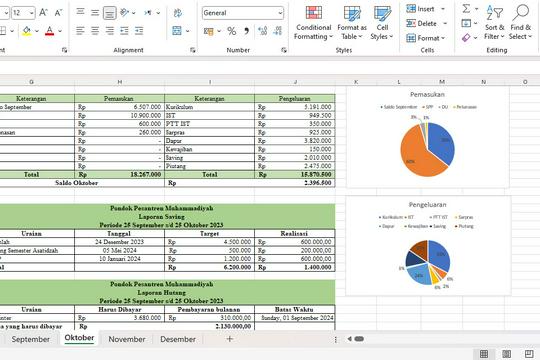The width and height of the screenshot is (540, 360).
Task: Click the horizontal scroll left arrow
Action: [350, 339]
